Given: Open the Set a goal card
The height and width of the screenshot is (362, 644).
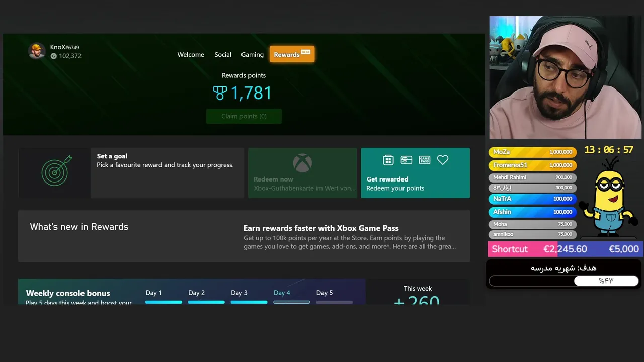Looking at the screenshot, I should point(131,172).
